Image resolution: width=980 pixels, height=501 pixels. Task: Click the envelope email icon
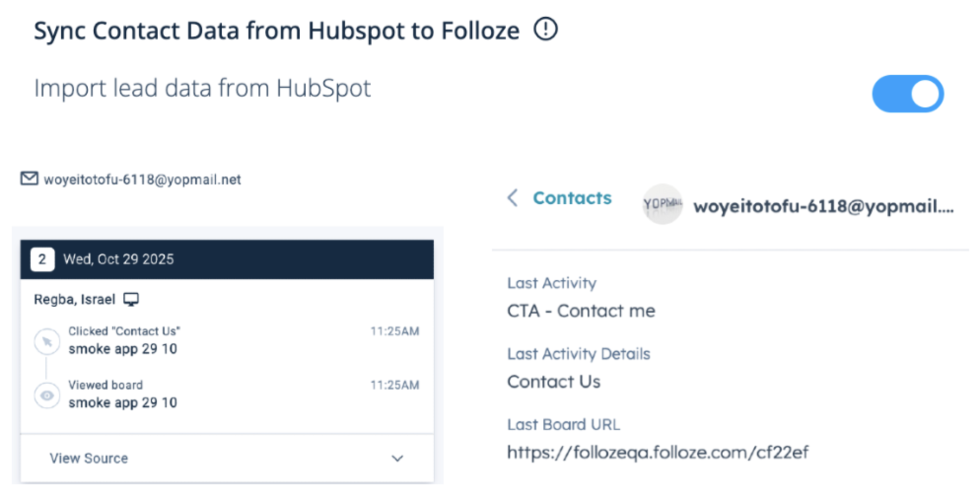(x=29, y=179)
